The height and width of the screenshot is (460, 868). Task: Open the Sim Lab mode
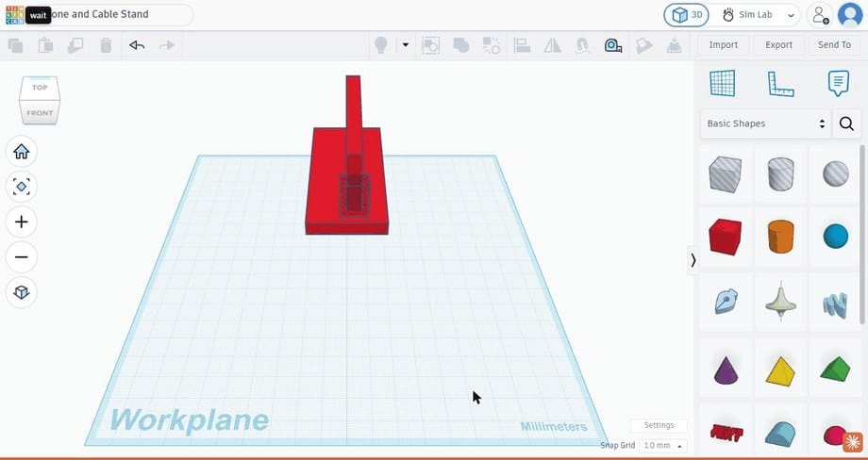click(x=748, y=15)
